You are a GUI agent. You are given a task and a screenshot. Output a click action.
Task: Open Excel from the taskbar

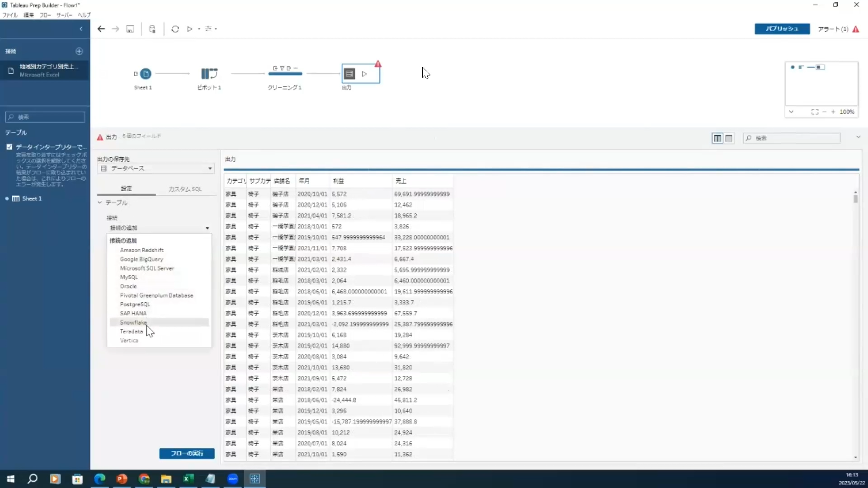[188, 479]
